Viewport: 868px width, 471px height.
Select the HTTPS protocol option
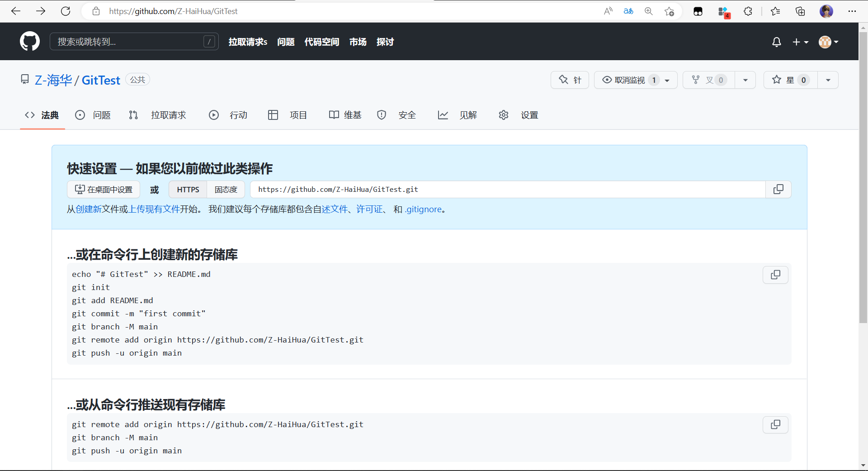tap(188, 190)
